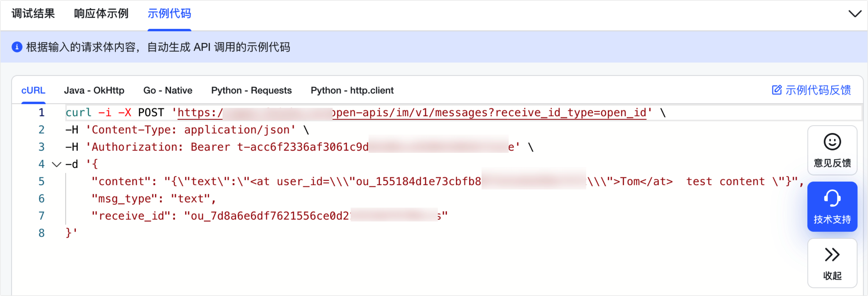
Task: Click the "msg_type": "text" code line
Action: pyautogui.click(x=154, y=199)
